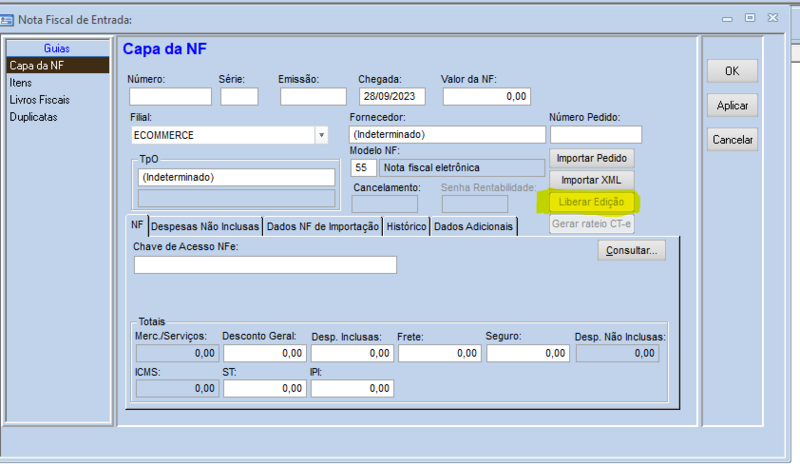Viewport: 800px width, 466px height.
Task: Click the Série input field
Action: pyautogui.click(x=239, y=96)
